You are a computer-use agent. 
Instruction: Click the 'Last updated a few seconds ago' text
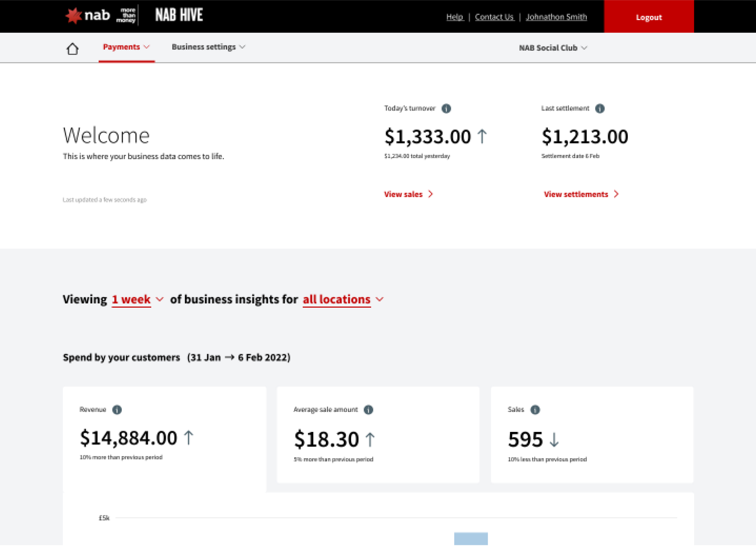coord(105,200)
